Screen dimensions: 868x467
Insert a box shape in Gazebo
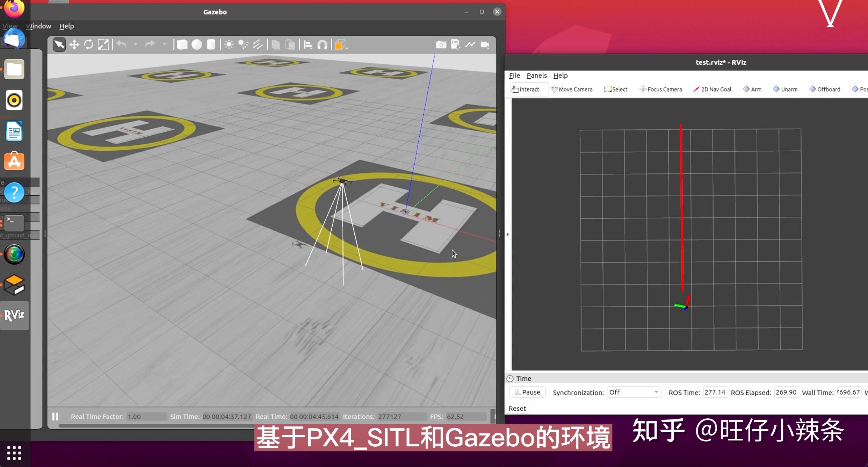click(x=182, y=44)
